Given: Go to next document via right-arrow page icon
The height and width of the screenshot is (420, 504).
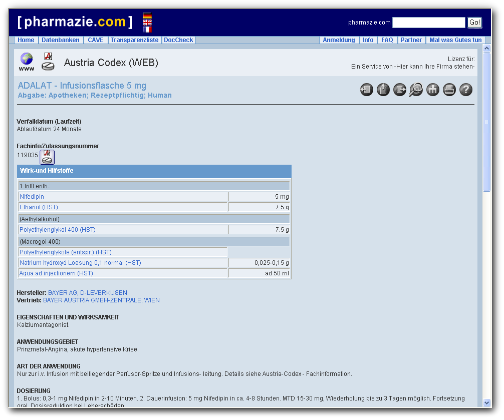Looking at the screenshot, I should point(400,90).
